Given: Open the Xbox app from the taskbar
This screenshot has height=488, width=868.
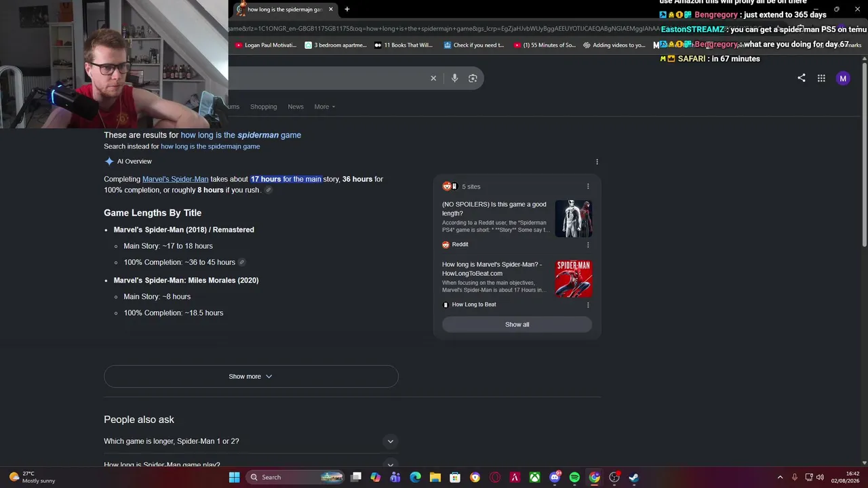Looking at the screenshot, I should [x=535, y=477].
